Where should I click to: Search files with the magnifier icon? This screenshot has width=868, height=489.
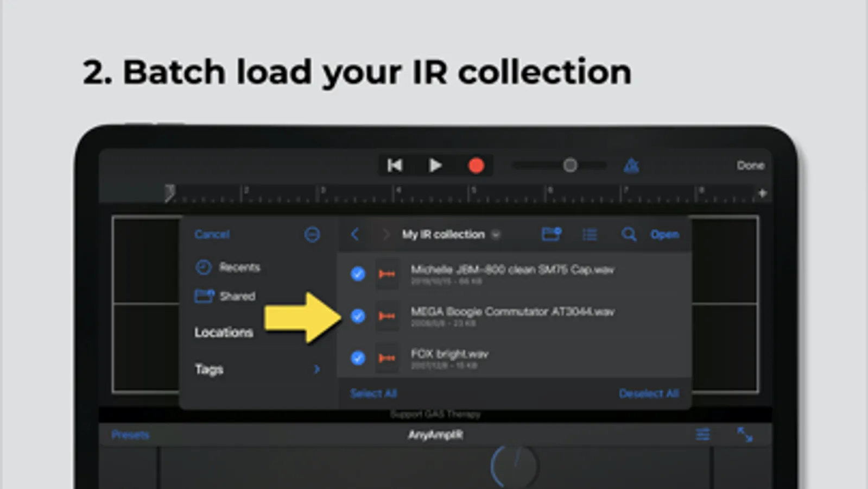point(629,234)
